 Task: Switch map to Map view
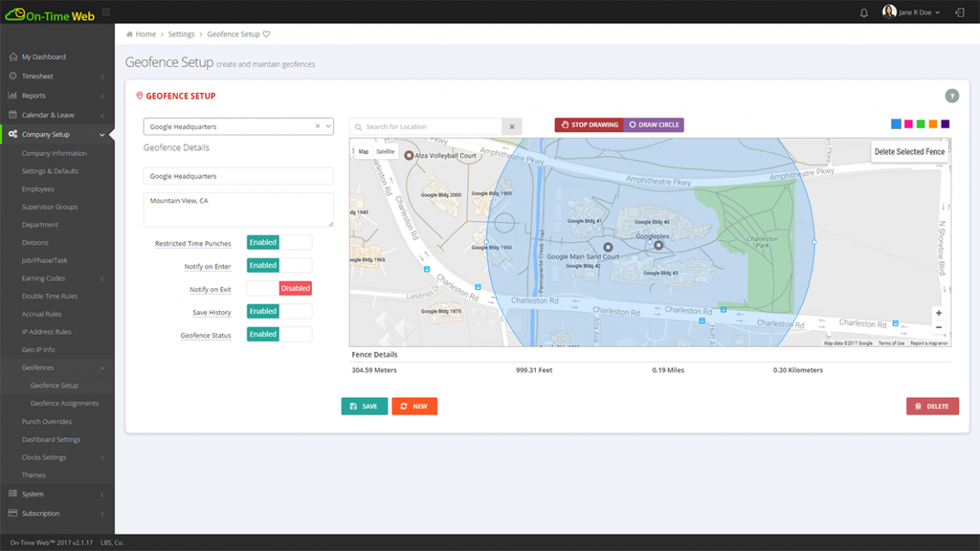pos(363,152)
